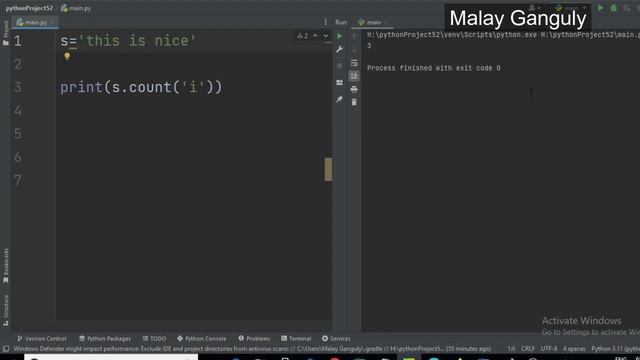The width and height of the screenshot is (640, 360).
Task: Close the main.py editor tab
Action: pyautogui.click(x=53, y=22)
